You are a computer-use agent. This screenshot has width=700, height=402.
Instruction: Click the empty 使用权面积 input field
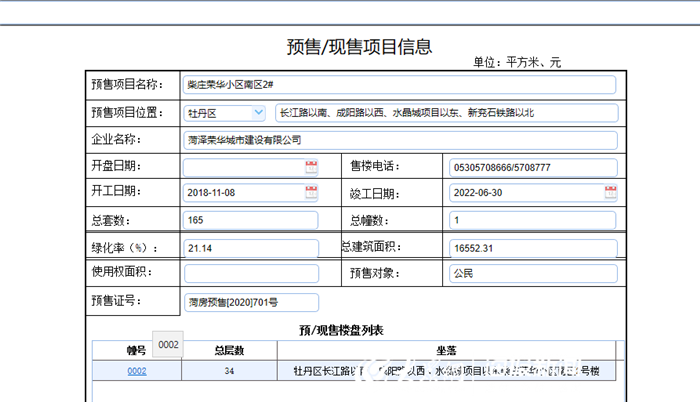click(251, 273)
